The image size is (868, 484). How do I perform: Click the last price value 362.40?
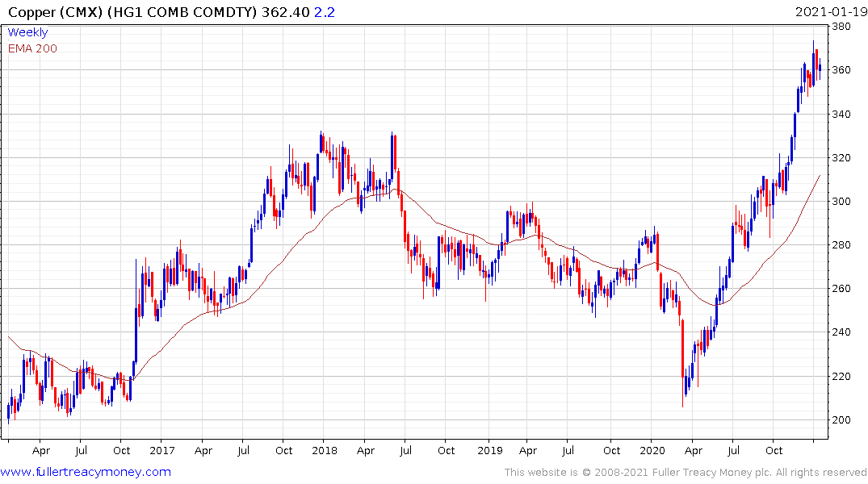(x=285, y=12)
